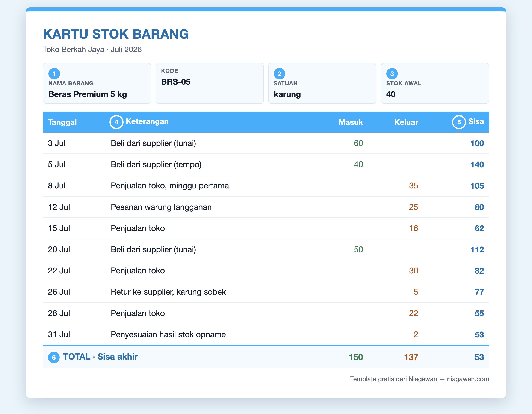Select the Sisa value 55
Viewport: 532px width, 414px height.
click(479, 313)
